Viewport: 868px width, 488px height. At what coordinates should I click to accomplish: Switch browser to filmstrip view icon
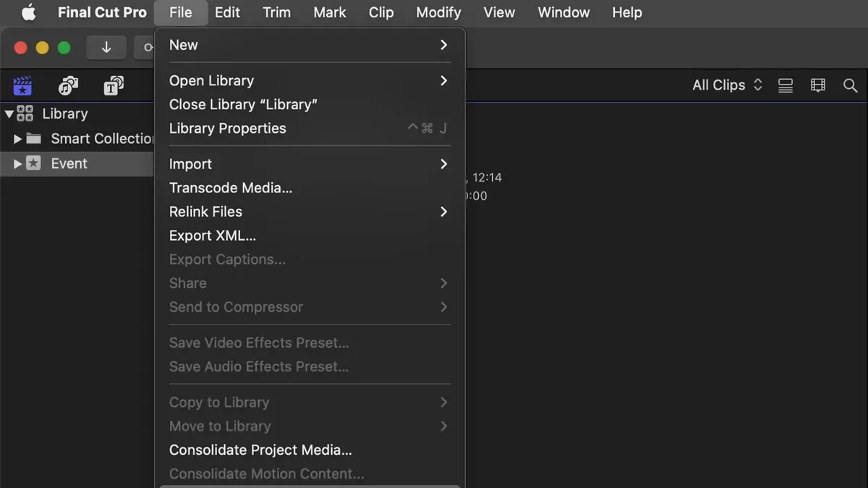point(818,85)
